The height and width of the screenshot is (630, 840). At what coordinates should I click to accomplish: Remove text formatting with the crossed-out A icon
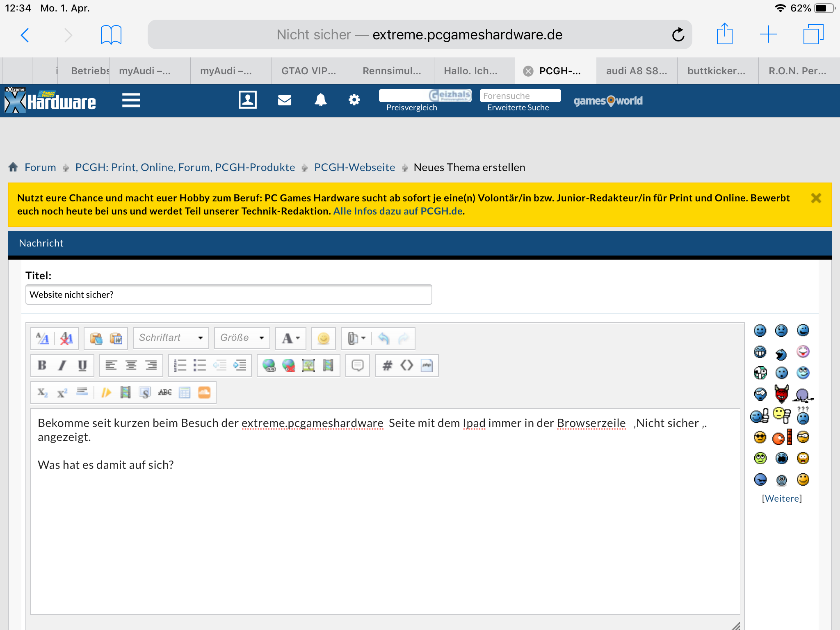(x=66, y=338)
